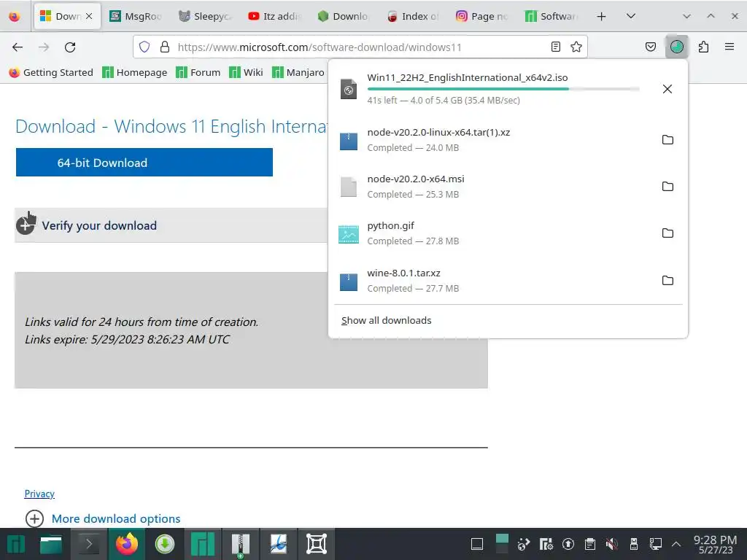The image size is (747, 560).
Task: Open the Firefox application menu
Action: (x=729, y=47)
